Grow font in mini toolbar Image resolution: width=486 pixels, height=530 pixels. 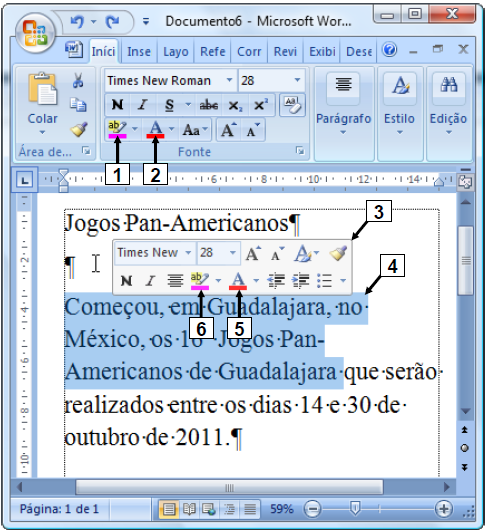[x=253, y=253]
